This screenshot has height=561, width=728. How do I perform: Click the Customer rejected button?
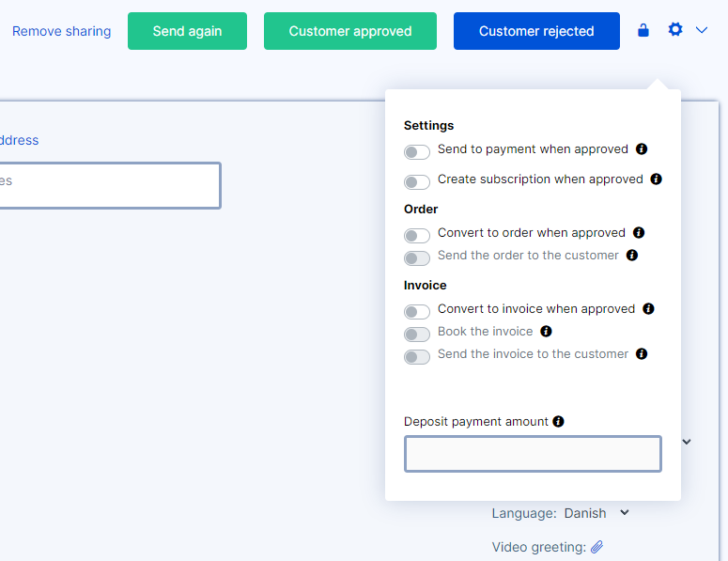coord(536,31)
